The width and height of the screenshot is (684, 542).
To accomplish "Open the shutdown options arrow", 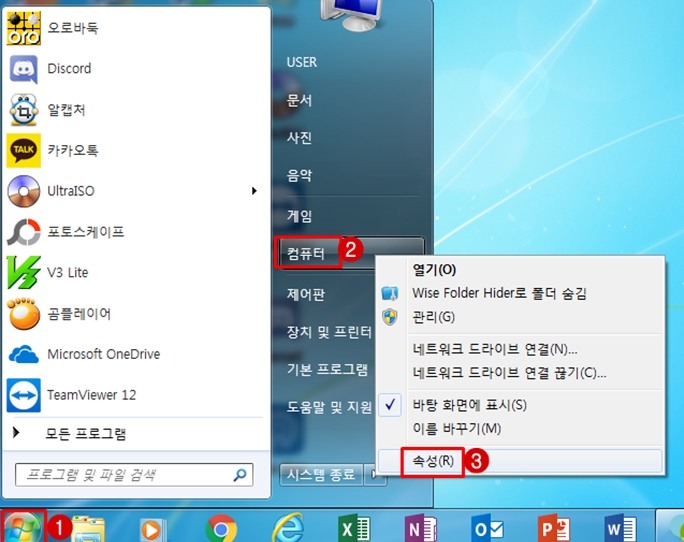I will click(375, 475).
